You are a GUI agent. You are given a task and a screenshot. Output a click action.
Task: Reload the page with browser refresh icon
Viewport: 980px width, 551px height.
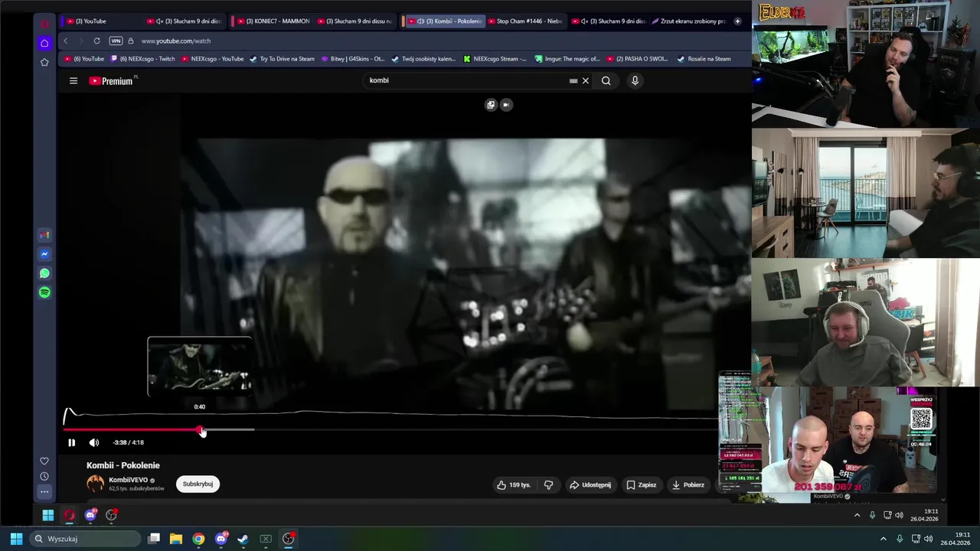pyautogui.click(x=96, y=41)
